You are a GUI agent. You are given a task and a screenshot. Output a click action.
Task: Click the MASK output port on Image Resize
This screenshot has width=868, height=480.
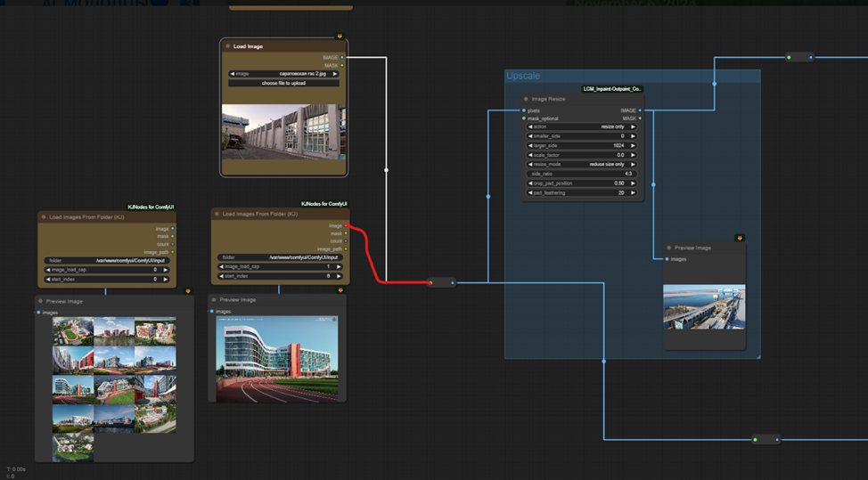tap(640, 118)
